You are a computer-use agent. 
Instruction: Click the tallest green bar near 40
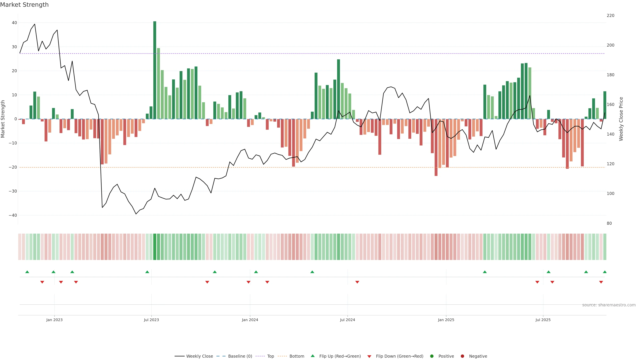pyautogui.click(x=155, y=70)
